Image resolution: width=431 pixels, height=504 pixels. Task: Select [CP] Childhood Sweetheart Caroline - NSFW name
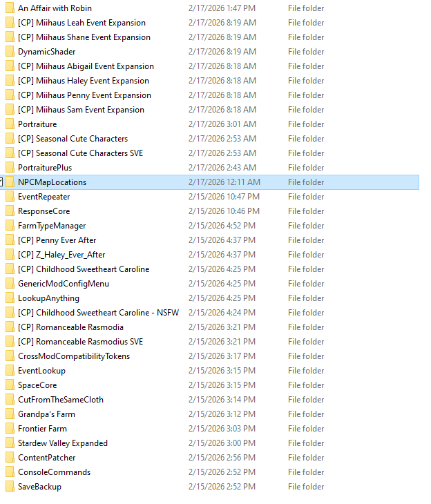[x=98, y=313]
